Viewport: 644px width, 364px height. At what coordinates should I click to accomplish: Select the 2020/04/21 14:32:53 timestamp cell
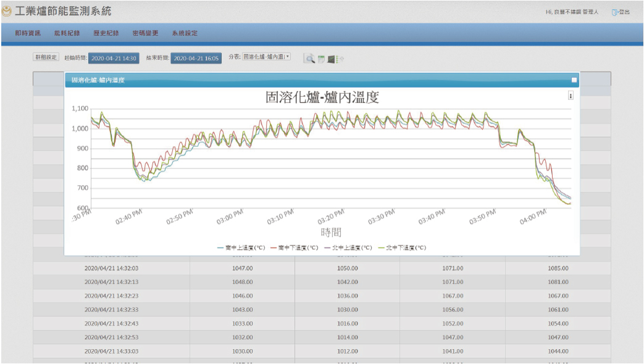click(111, 337)
